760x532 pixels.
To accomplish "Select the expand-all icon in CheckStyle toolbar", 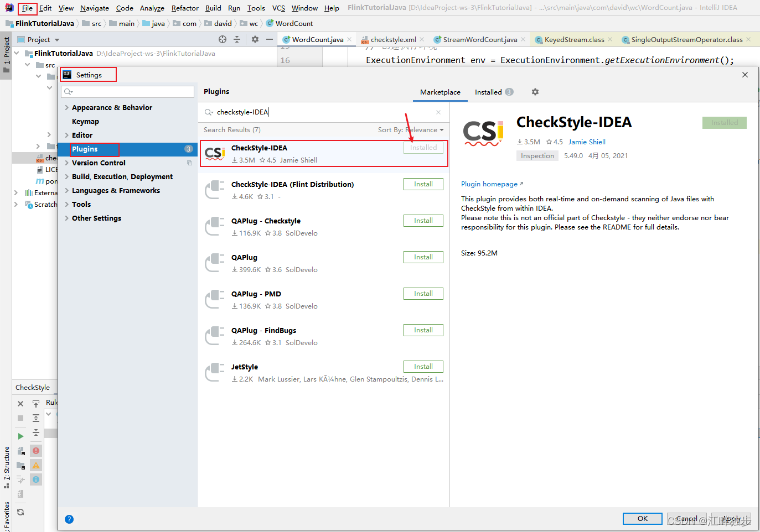I will [36, 418].
